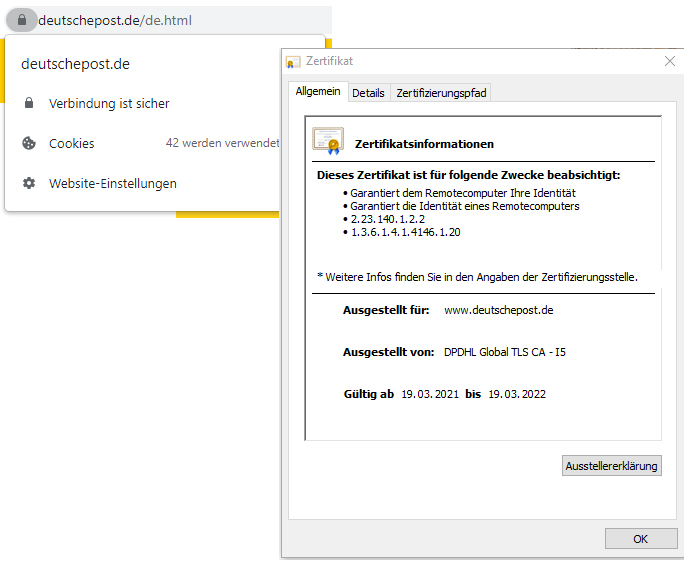Click the lock icon in address bar

tap(22, 20)
